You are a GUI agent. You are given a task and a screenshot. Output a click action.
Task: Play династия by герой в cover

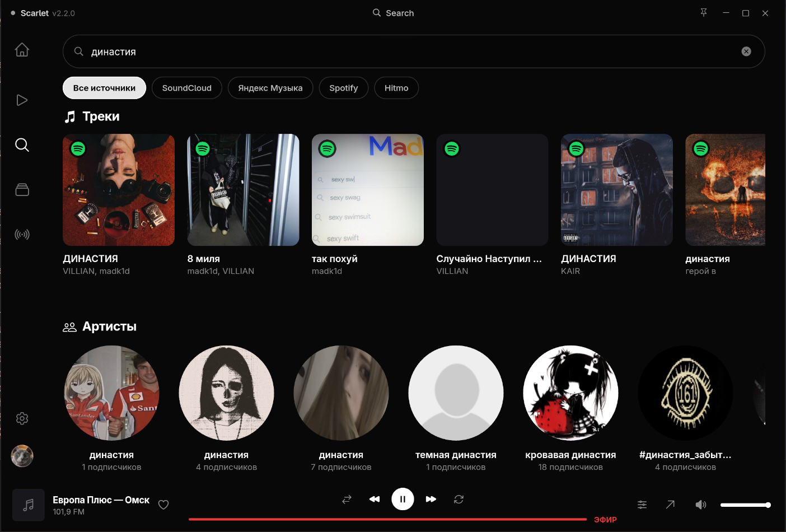(725, 190)
